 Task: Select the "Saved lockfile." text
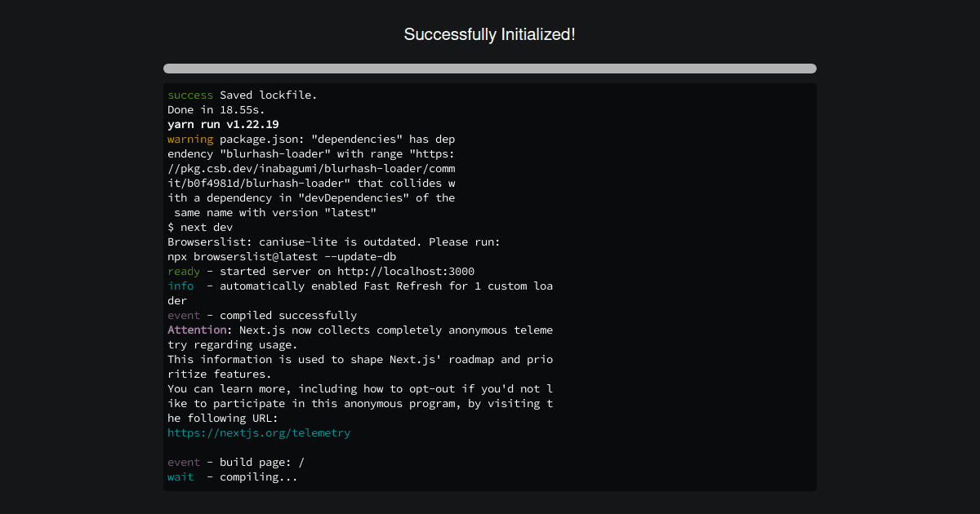click(268, 95)
